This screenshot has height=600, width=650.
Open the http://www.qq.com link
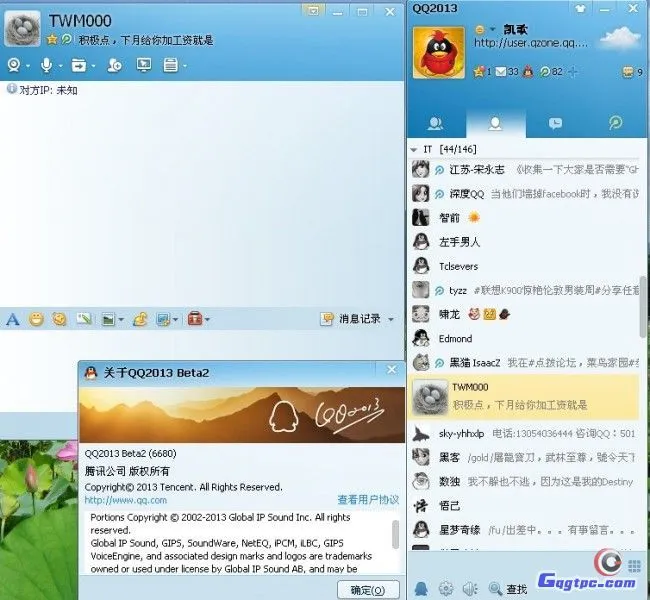(126, 500)
